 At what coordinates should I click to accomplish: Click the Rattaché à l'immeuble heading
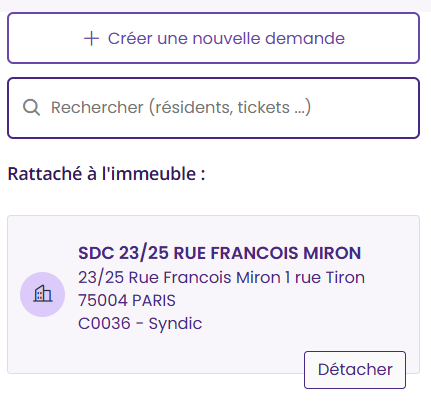point(106,174)
